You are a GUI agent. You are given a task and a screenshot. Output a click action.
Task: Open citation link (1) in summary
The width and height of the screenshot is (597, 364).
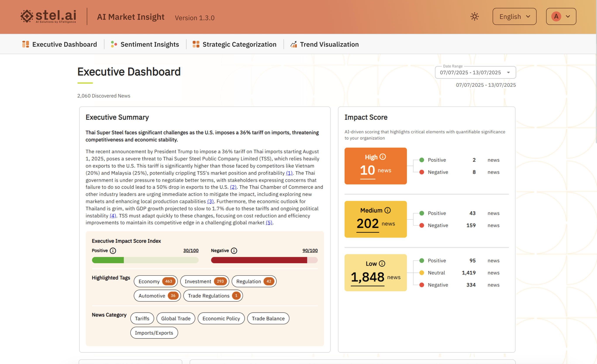[289, 173]
